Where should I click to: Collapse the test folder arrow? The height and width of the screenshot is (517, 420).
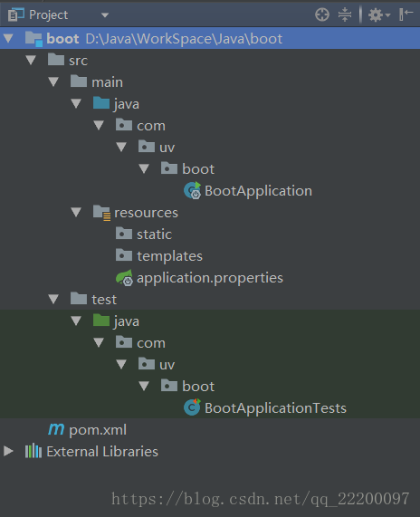tap(53, 300)
